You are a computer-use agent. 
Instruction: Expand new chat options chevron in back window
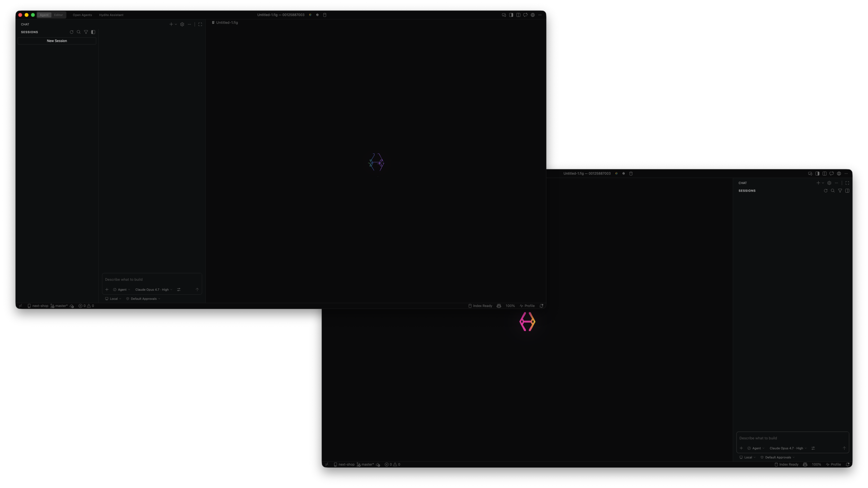point(823,183)
